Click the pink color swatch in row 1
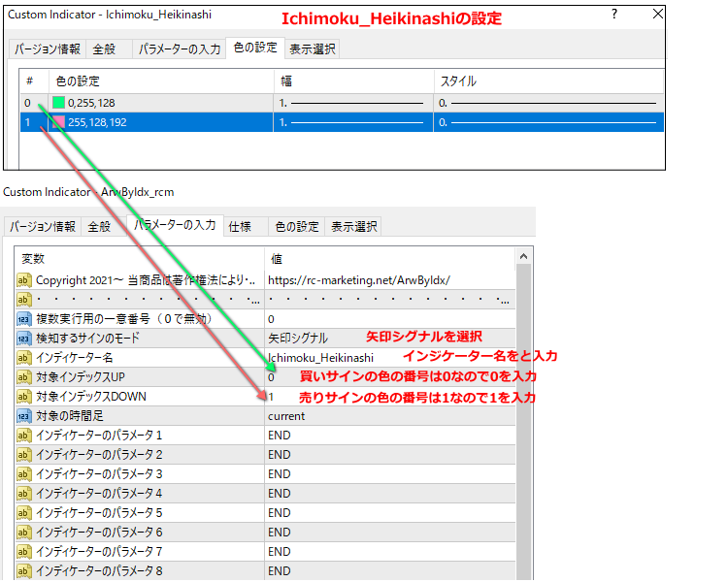728x582 pixels. (x=58, y=122)
